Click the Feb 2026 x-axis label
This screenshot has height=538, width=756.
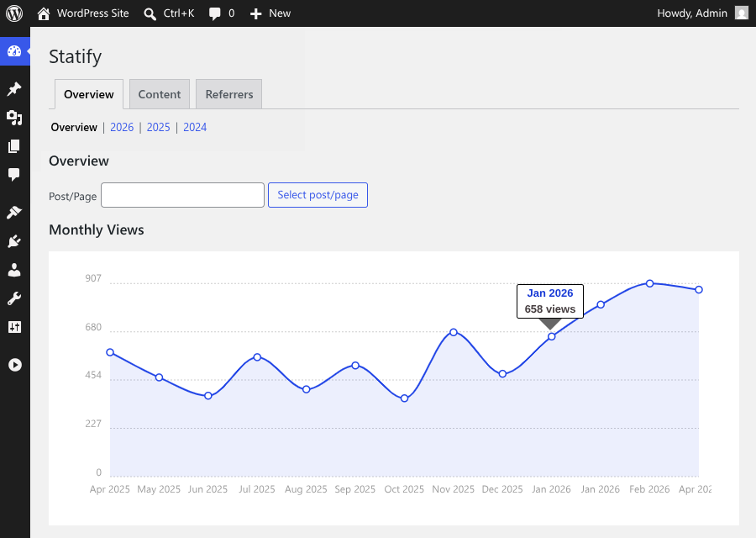[x=649, y=489]
